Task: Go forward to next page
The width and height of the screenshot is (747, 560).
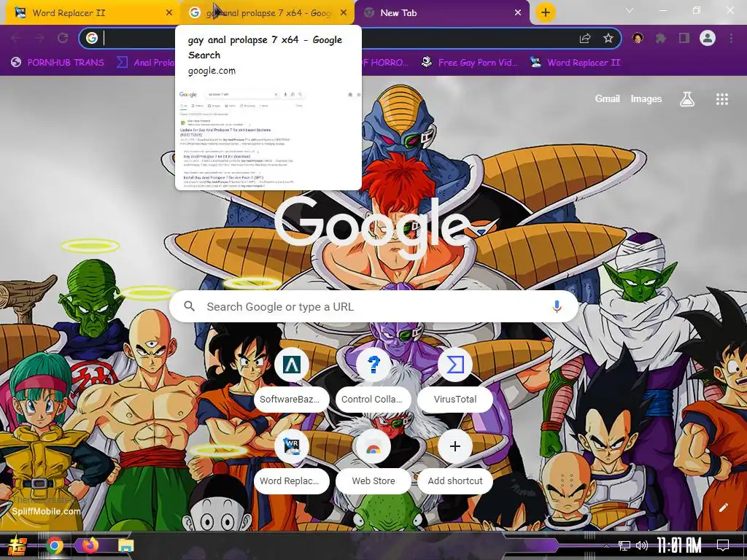Action: 39,38
